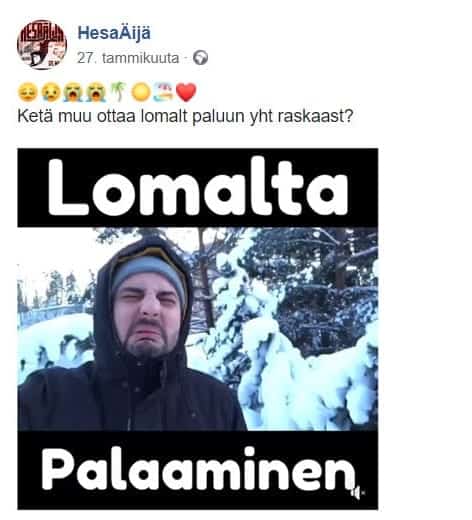The height and width of the screenshot is (520, 472).
Task: Click the first loudly crying emoji
Action: pos(74,93)
